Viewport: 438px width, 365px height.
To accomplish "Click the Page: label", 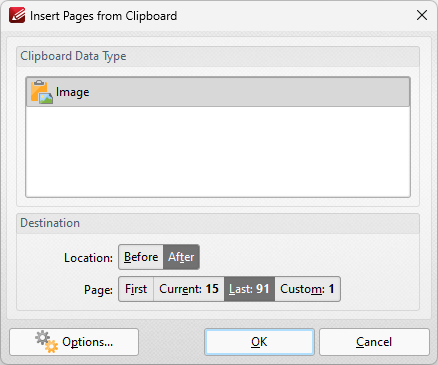I will point(98,290).
